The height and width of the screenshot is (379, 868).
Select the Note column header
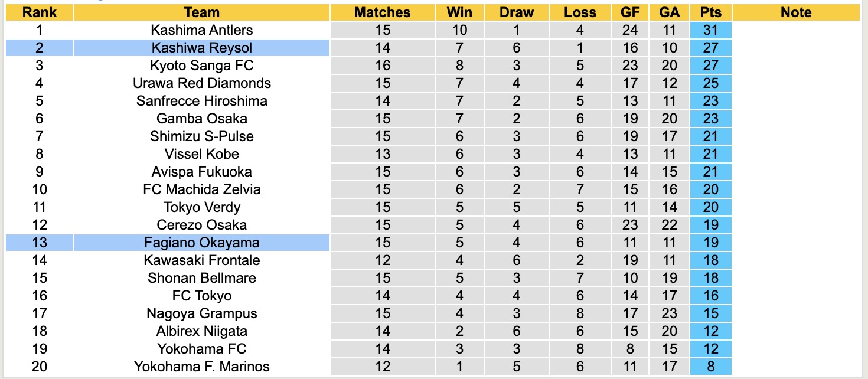795,12
